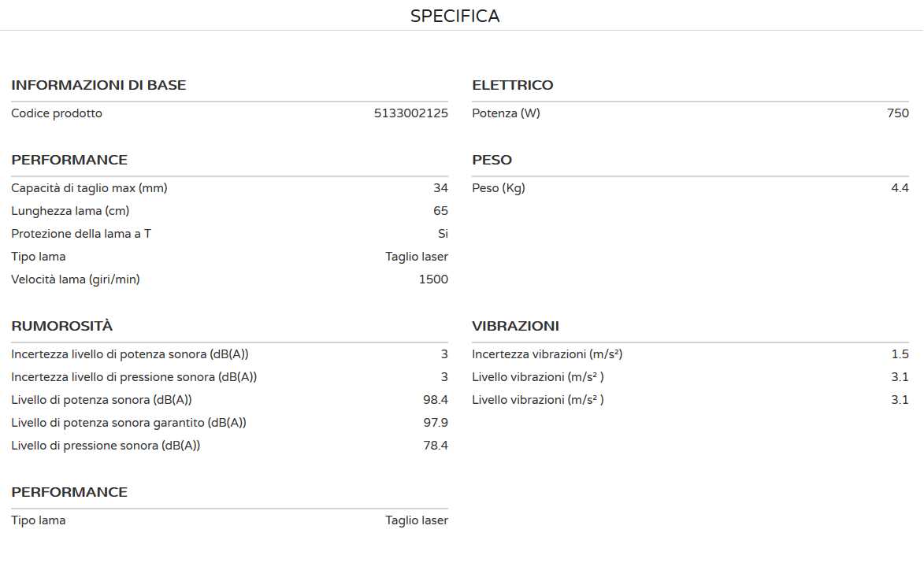Click Livello di potenza sonora garantito label
The height and width of the screenshot is (570, 924).
tap(128, 423)
